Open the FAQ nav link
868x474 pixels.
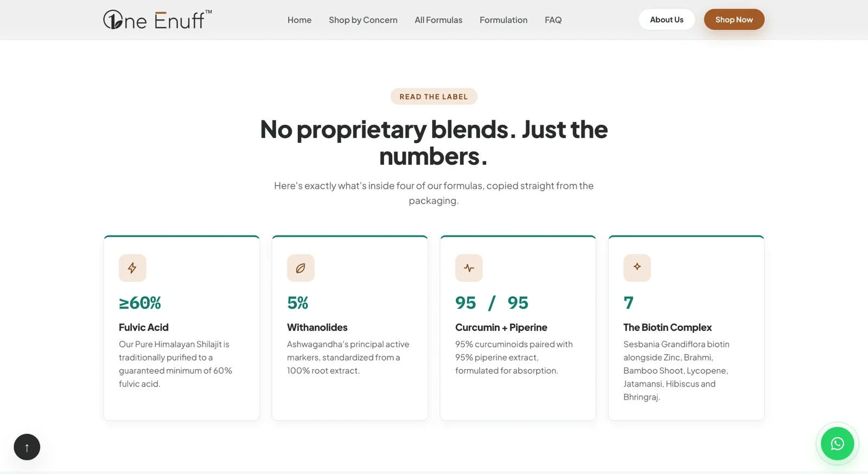pos(553,20)
